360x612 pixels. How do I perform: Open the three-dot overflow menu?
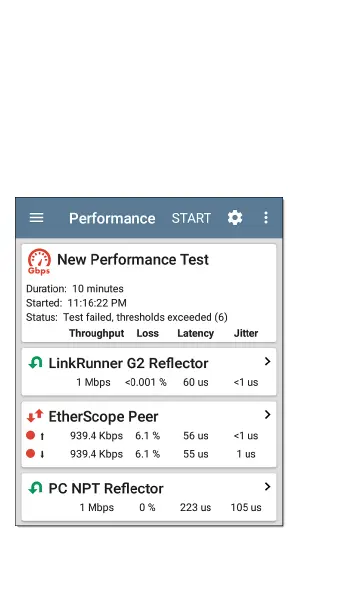point(266,218)
